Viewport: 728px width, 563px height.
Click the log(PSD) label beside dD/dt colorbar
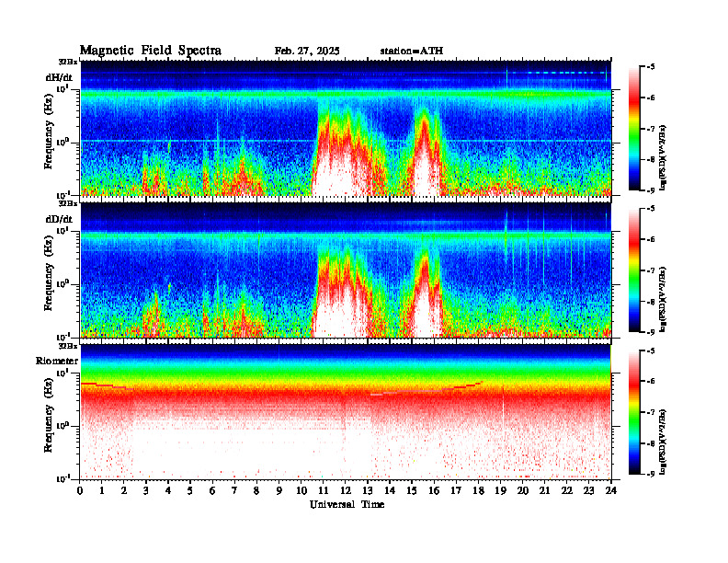(x=663, y=300)
